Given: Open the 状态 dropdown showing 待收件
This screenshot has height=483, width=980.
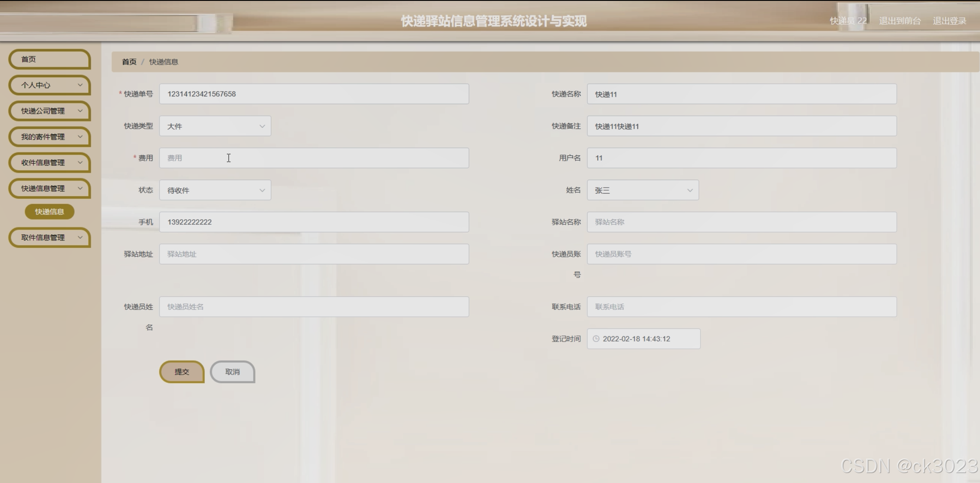Looking at the screenshot, I should [x=215, y=190].
